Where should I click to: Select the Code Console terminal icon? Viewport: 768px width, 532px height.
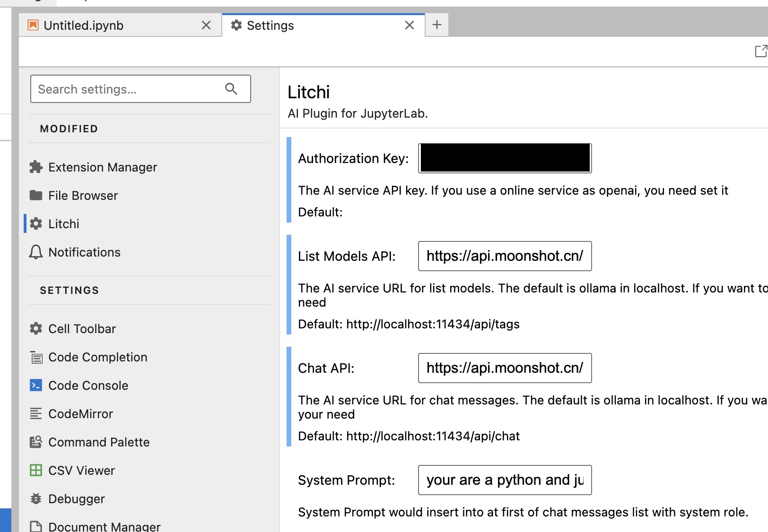click(35, 385)
